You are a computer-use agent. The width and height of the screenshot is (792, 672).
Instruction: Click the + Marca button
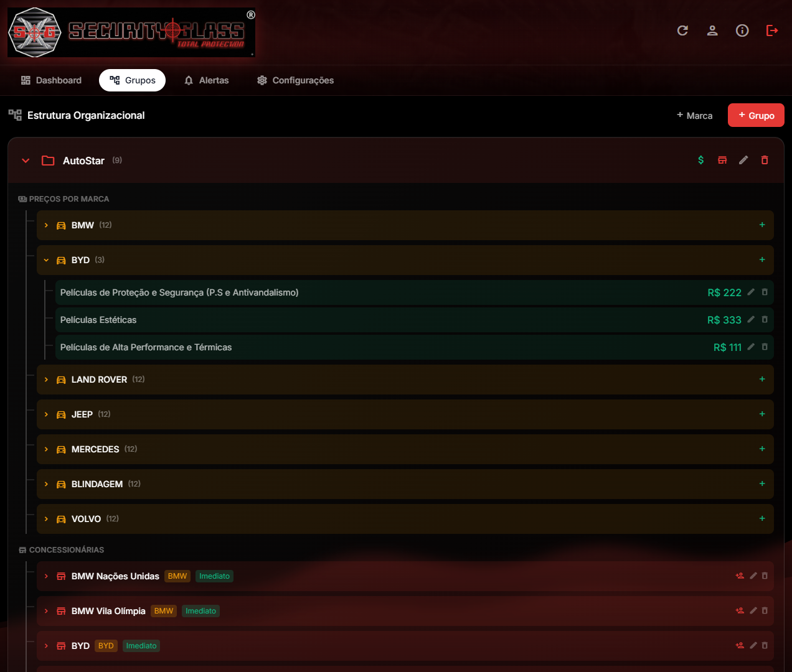click(695, 116)
